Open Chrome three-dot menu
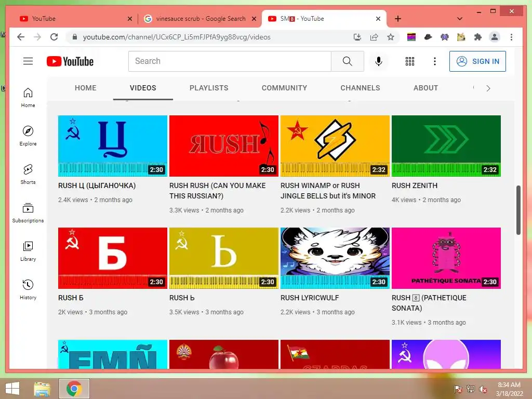The image size is (532, 399). (511, 37)
